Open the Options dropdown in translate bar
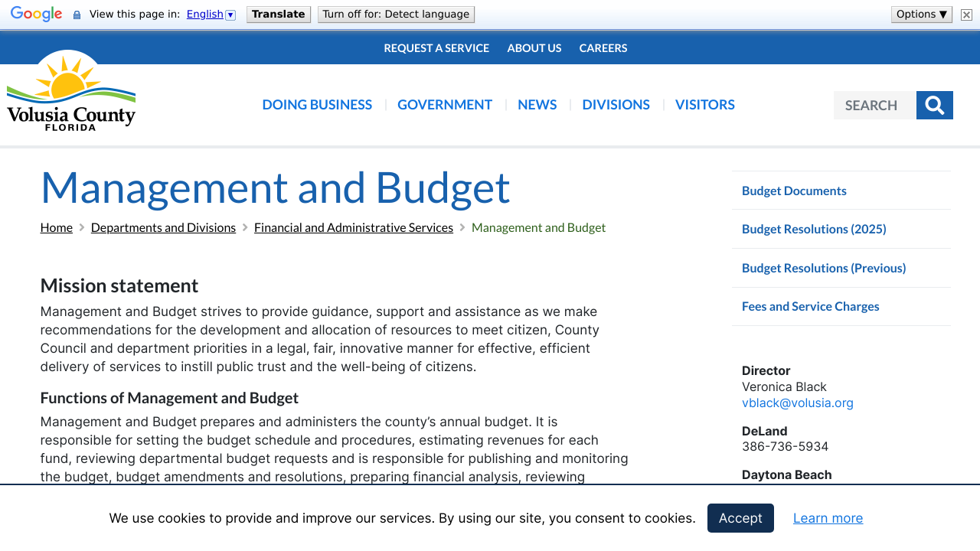 921,13
